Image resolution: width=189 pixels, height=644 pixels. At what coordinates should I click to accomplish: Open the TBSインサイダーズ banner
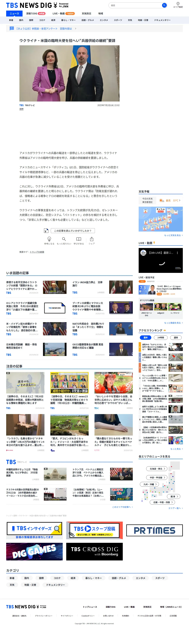coord(34,530)
